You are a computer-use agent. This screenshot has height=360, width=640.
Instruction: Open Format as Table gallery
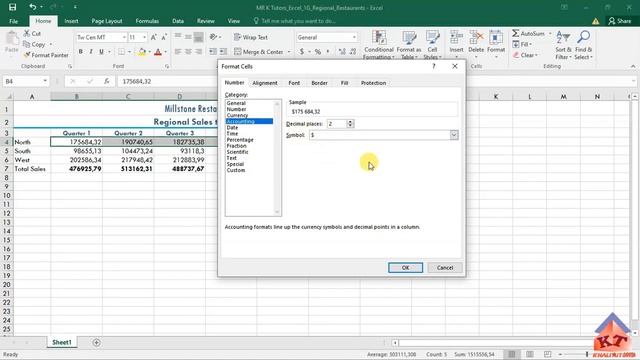tap(409, 44)
